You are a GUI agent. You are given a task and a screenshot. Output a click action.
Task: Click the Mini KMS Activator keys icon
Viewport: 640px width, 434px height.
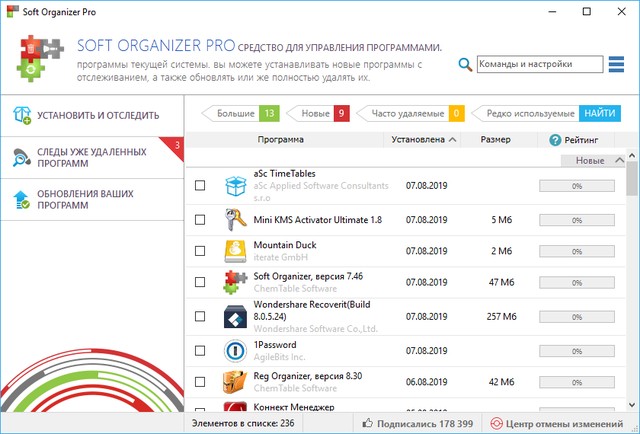tap(236, 220)
